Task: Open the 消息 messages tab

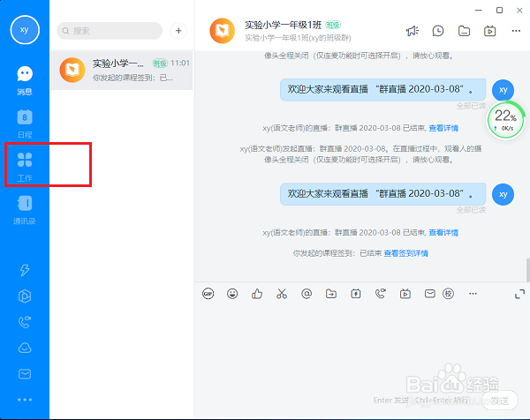Action: pyautogui.click(x=25, y=80)
